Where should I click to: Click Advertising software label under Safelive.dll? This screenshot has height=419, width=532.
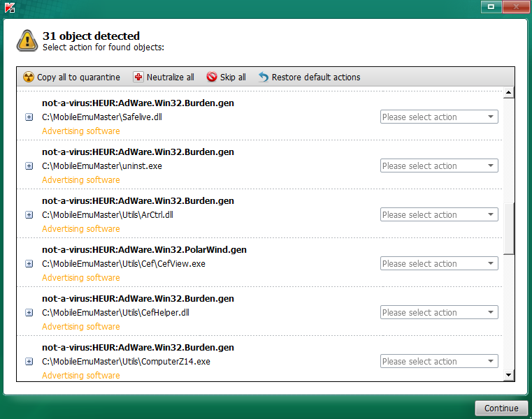coord(81,131)
